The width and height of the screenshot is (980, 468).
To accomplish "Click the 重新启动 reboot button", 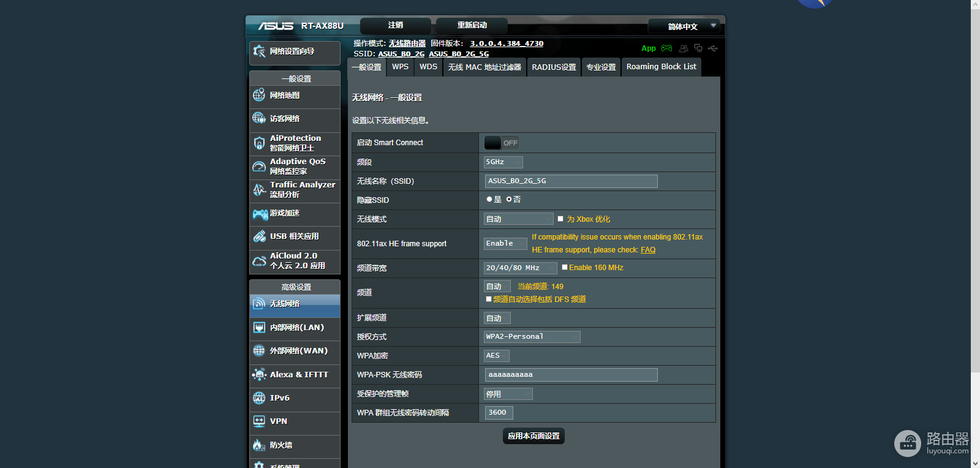I will coord(472,26).
